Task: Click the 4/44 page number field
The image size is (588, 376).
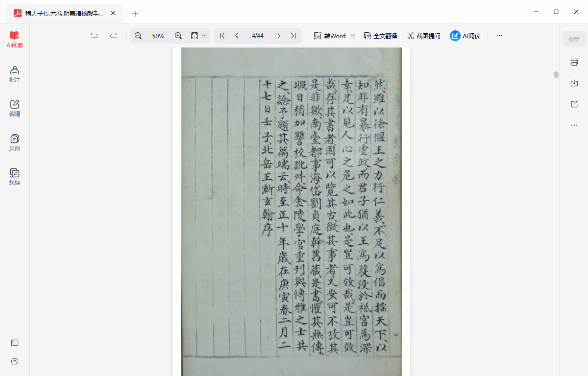Action: click(x=258, y=36)
